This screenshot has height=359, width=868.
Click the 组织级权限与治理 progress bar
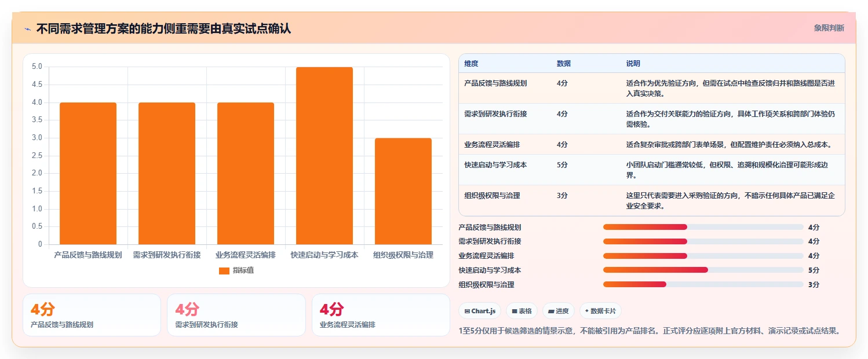(703, 284)
